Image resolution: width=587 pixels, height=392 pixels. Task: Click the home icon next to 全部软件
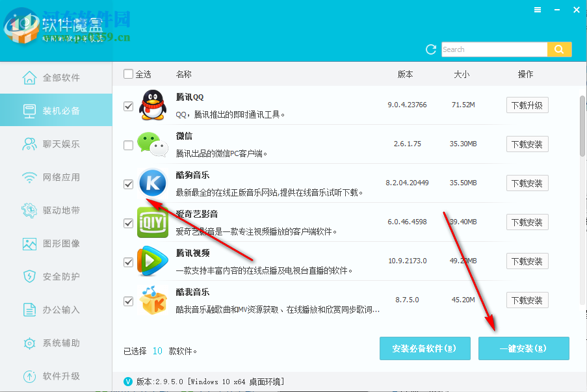29,78
